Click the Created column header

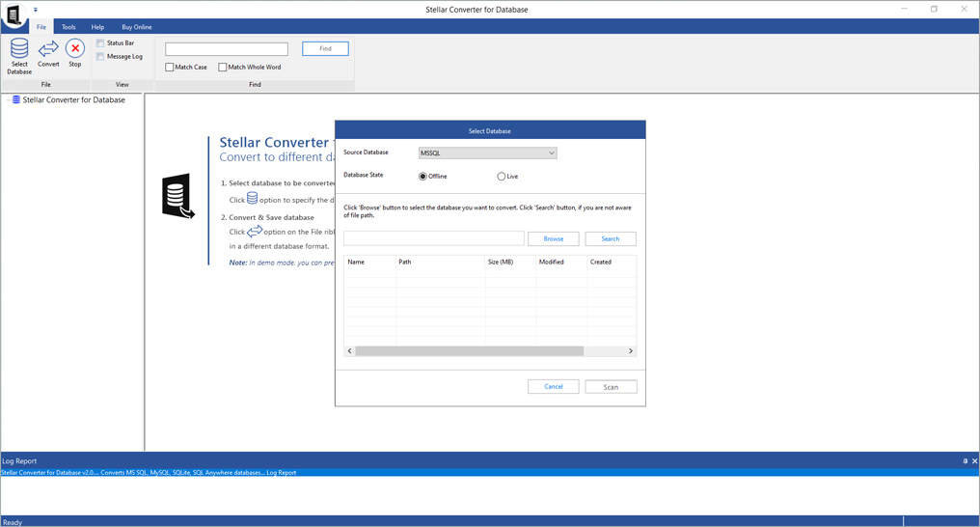[x=612, y=262]
